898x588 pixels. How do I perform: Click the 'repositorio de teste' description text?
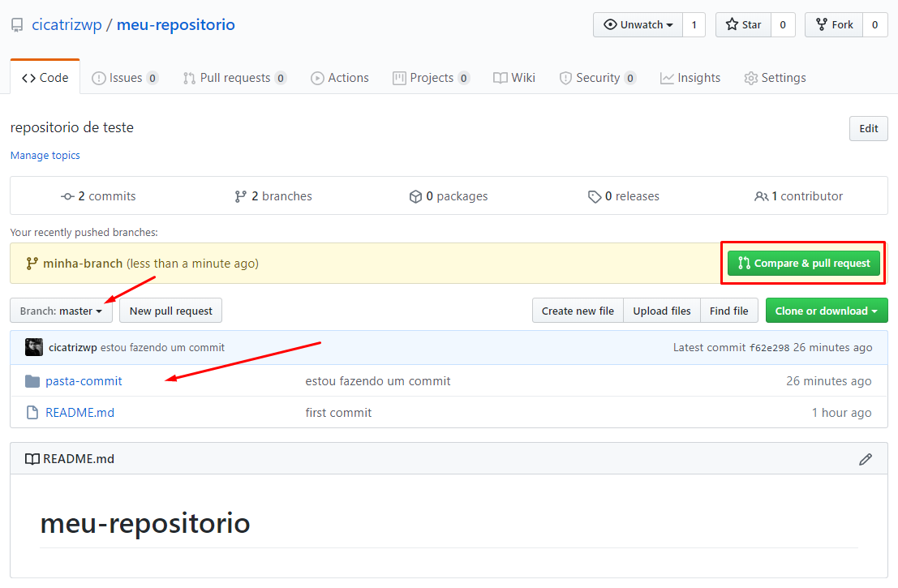tap(72, 127)
